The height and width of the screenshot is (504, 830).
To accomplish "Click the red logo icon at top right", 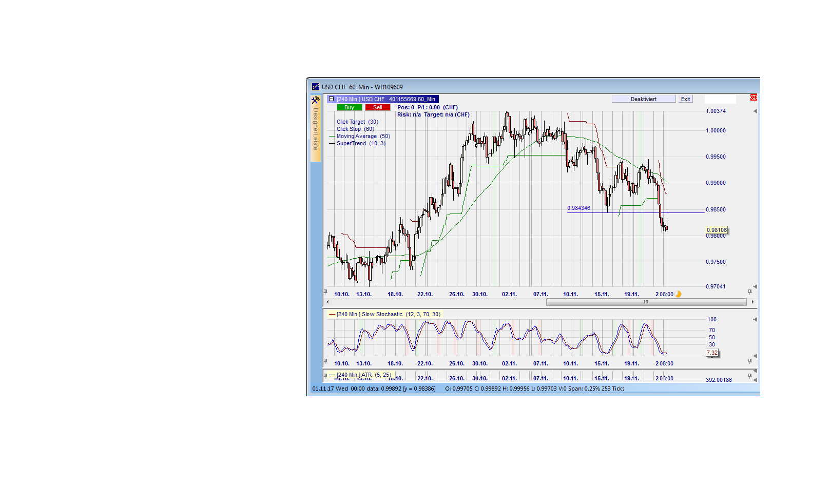I will click(x=753, y=98).
